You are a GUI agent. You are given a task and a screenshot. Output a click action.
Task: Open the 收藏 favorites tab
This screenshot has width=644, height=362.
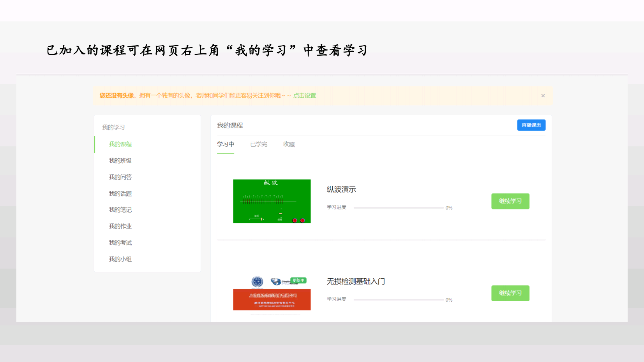(x=289, y=144)
